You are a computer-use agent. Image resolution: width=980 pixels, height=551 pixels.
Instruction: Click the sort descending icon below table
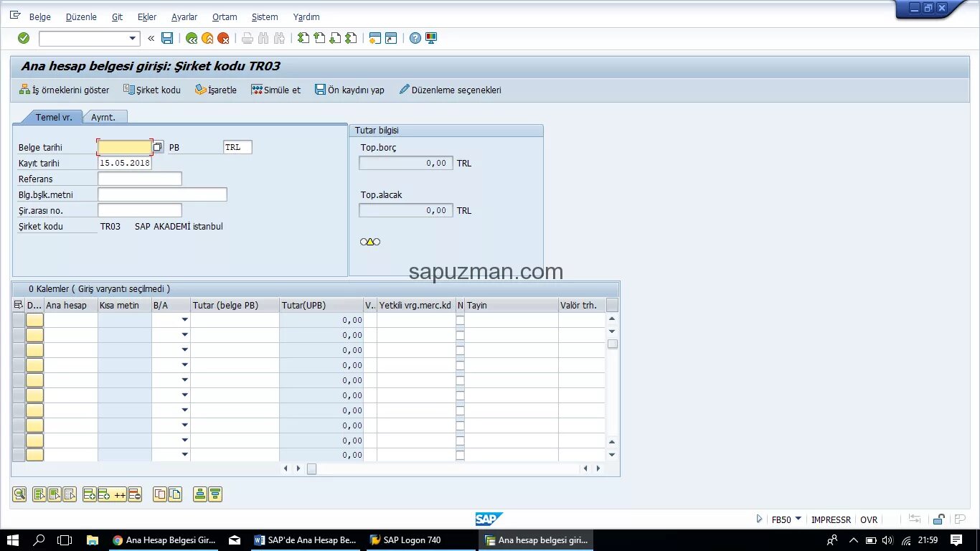pos(215,494)
